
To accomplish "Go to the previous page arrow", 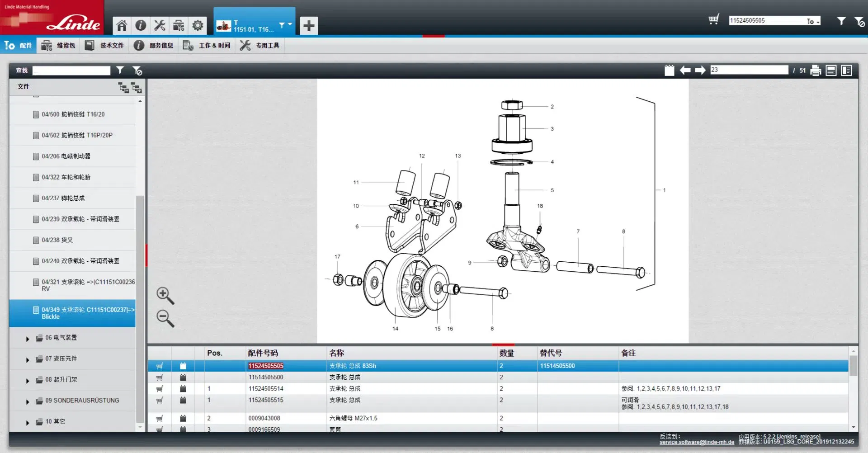I will coord(685,70).
